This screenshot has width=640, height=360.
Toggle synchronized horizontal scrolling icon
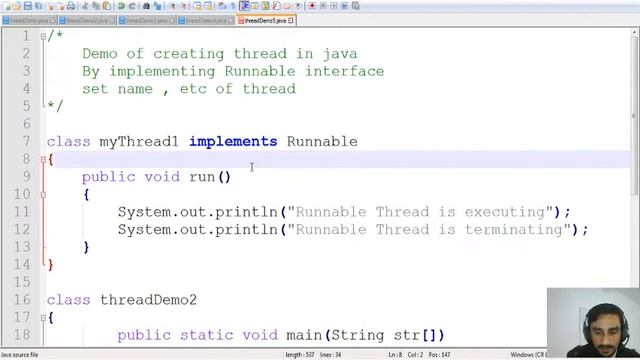(208, 6)
